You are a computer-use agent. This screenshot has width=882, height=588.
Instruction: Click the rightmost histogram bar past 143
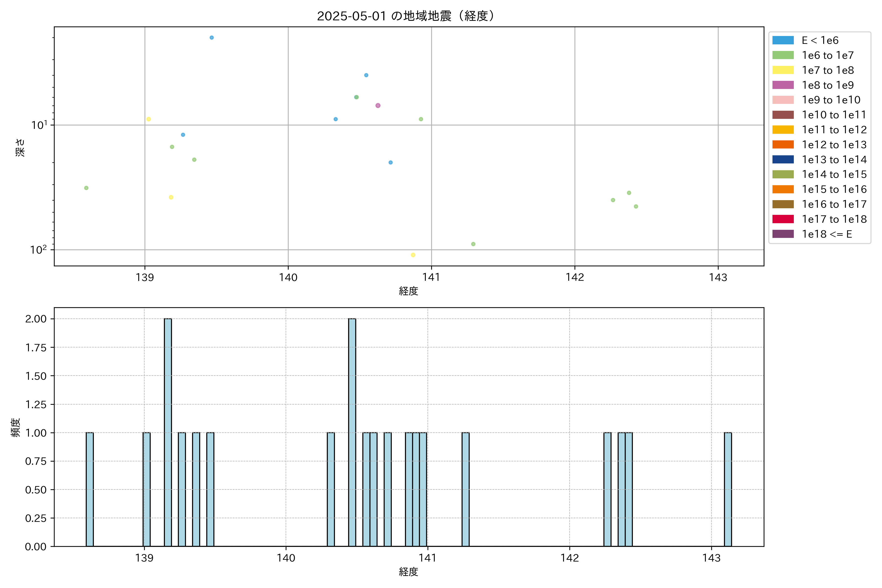point(727,489)
